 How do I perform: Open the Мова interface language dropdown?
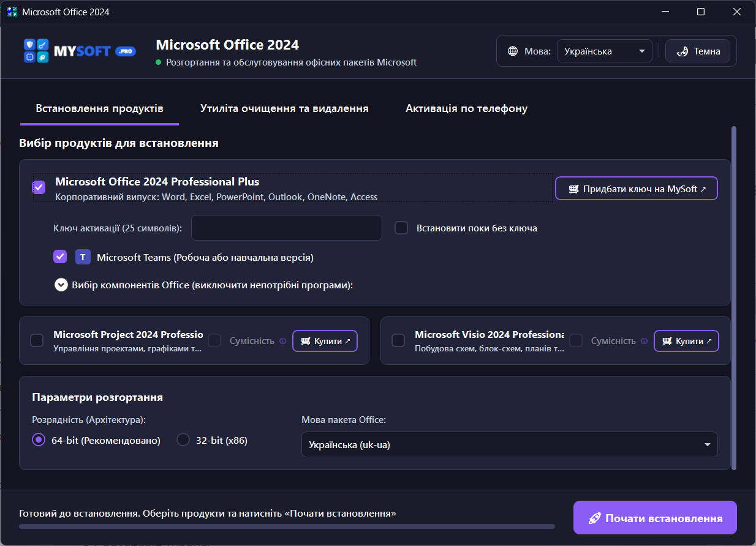click(x=605, y=51)
